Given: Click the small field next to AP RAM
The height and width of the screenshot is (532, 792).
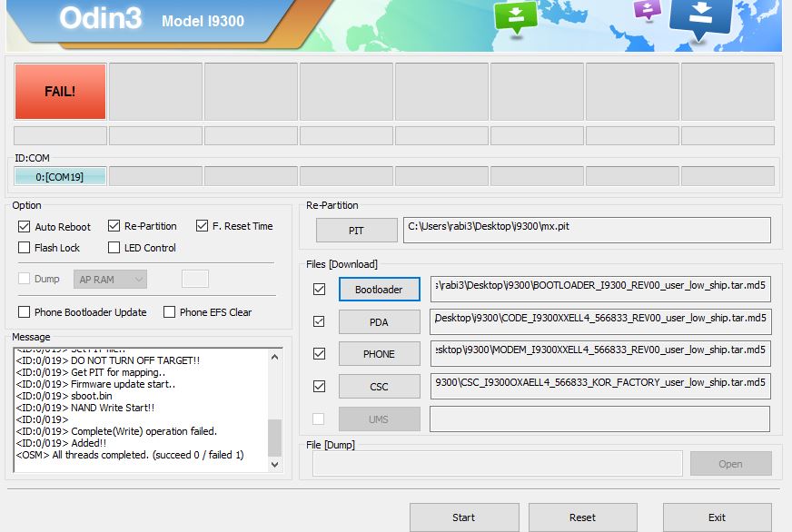Looking at the screenshot, I should pos(195,279).
